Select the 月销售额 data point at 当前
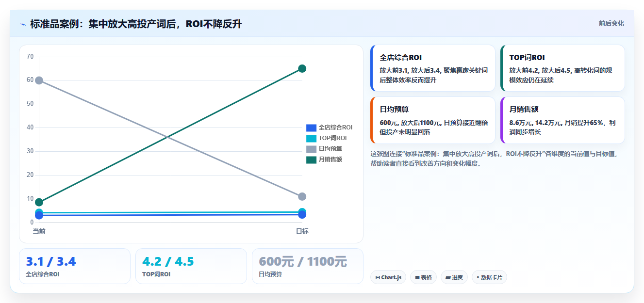This screenshot has width=644, height=303. [39, 202]
